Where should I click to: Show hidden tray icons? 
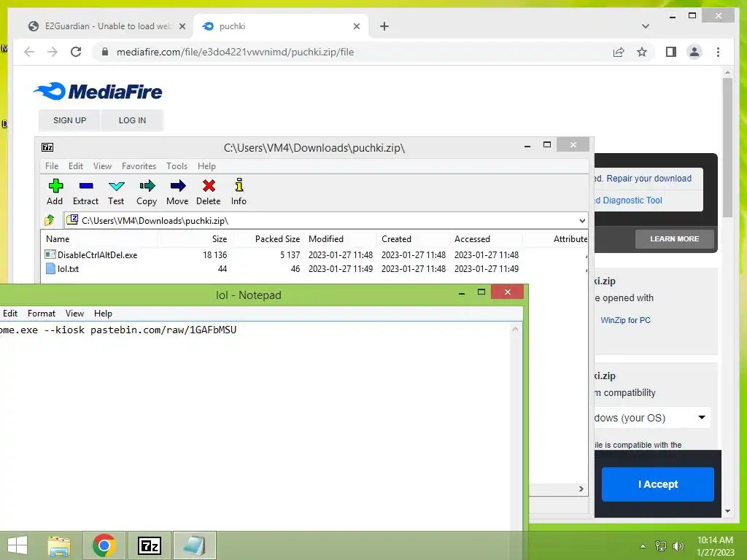point(643,546)
